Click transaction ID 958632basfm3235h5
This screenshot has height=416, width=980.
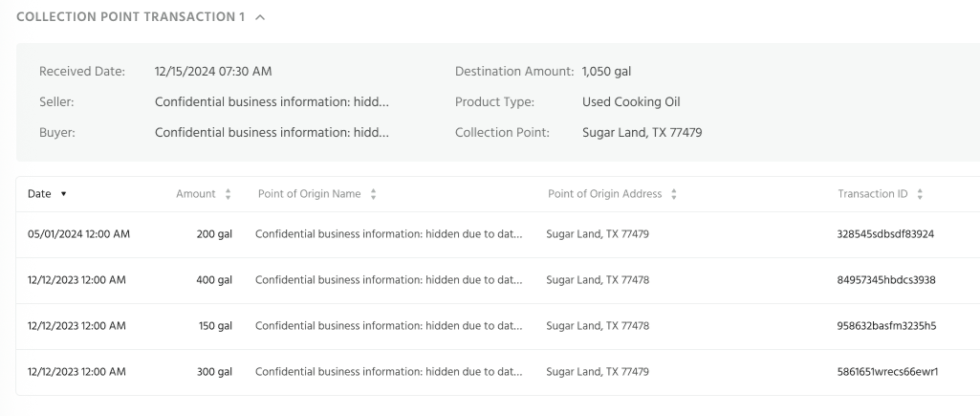click(885, 326)
